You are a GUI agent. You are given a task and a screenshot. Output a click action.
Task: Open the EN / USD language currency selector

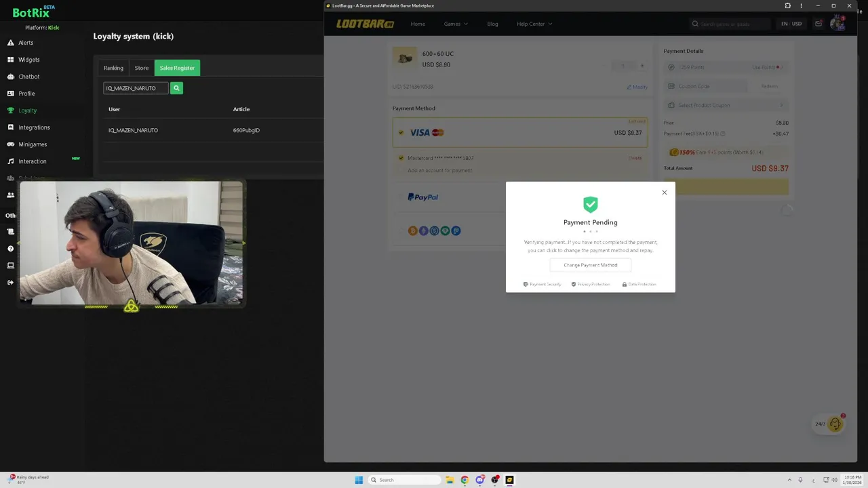[x=791, y=24]
